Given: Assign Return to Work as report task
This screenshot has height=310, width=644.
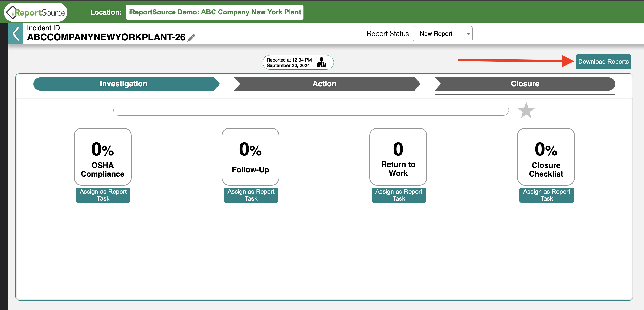Looking at the screenshot, I should point(399,195).
